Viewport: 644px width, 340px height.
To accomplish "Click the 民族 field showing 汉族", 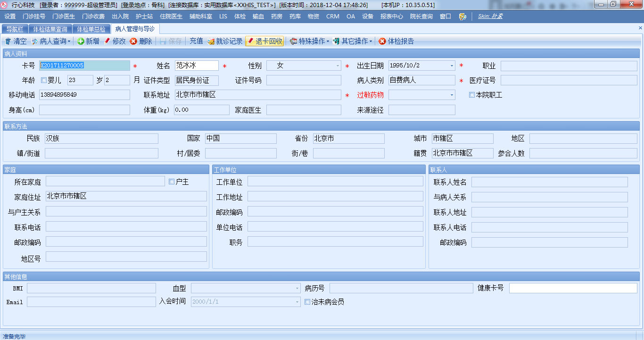I will [x=101, y=139].
